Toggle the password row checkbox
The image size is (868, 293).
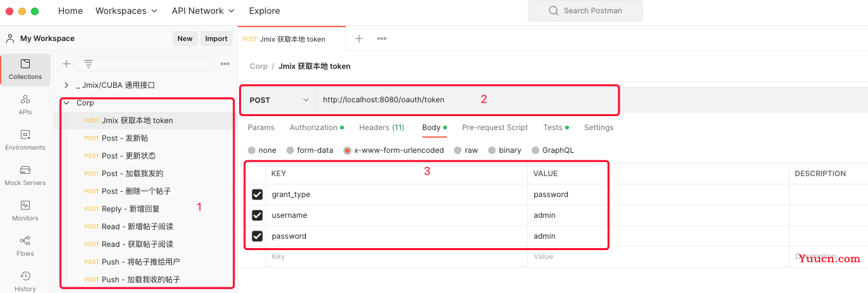coord(257,236)
